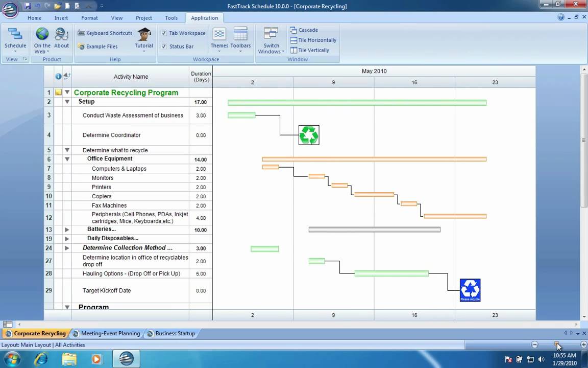Click the green recycle milestone icon

[x=309, y=135]
